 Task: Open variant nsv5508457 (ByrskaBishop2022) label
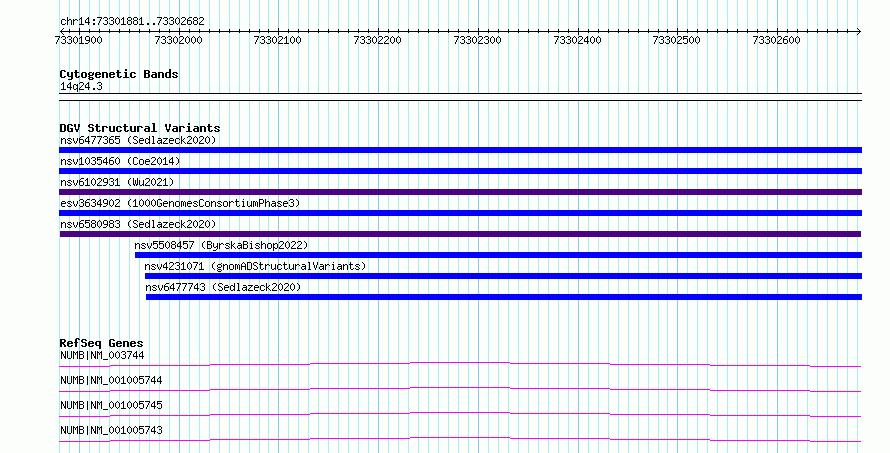221,245
